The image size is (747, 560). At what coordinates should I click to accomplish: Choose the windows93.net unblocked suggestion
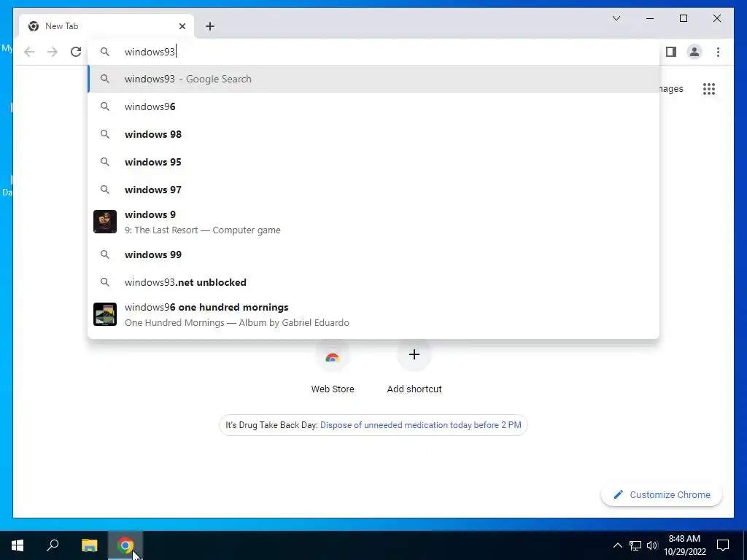pos(373,282)
